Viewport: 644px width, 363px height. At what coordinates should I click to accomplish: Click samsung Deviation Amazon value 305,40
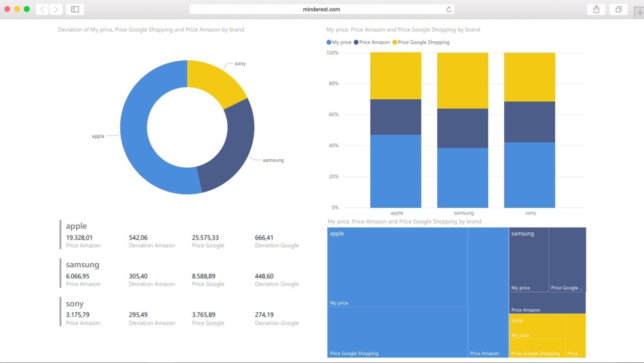(x=138, y=276)
